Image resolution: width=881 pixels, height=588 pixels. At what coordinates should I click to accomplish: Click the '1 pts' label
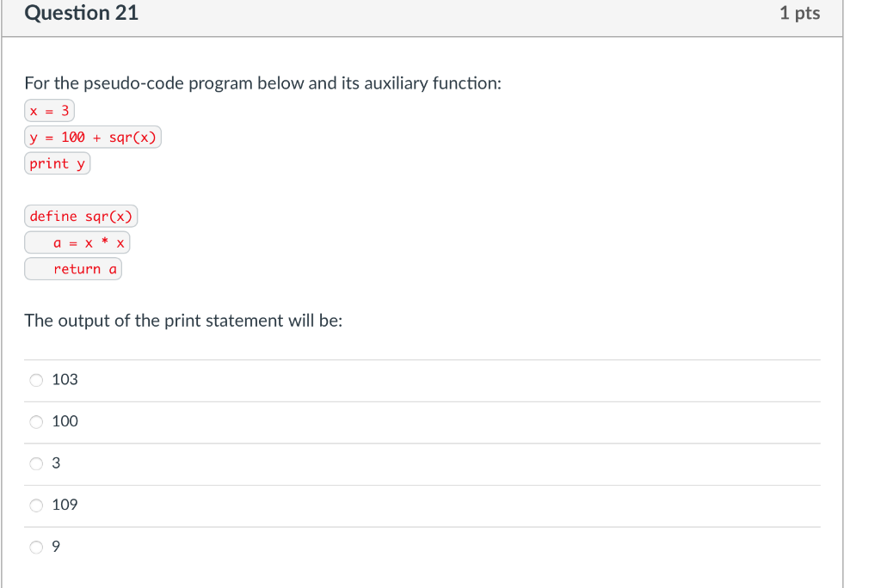[x=800, y=13]
